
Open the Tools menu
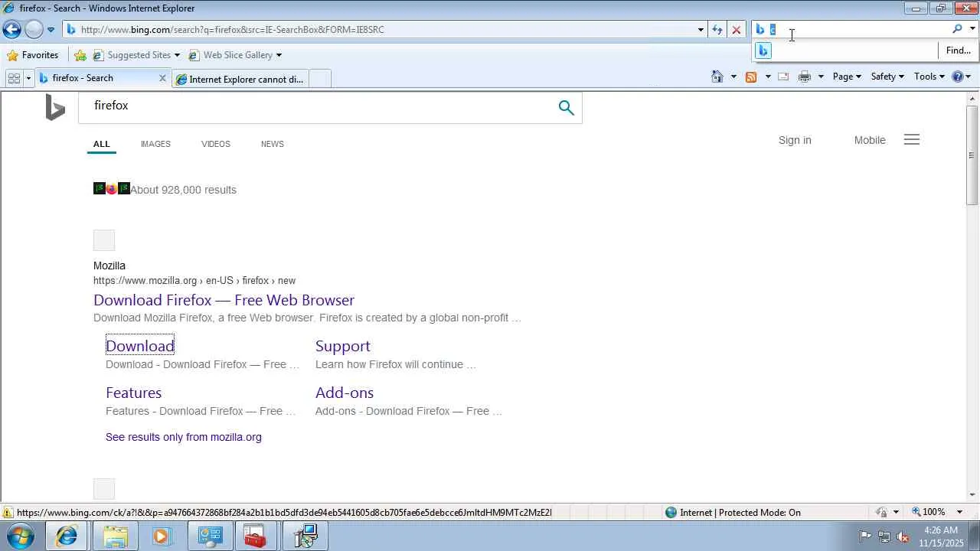(x=929, y=77)
